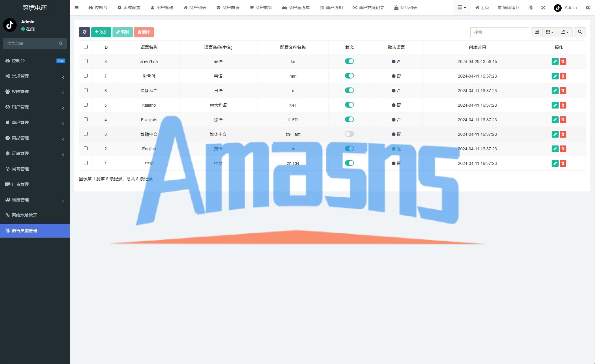595x364 pixels.
Task: Expand the 常规管理 sidebar menu
Action: [x=35, y=76]
